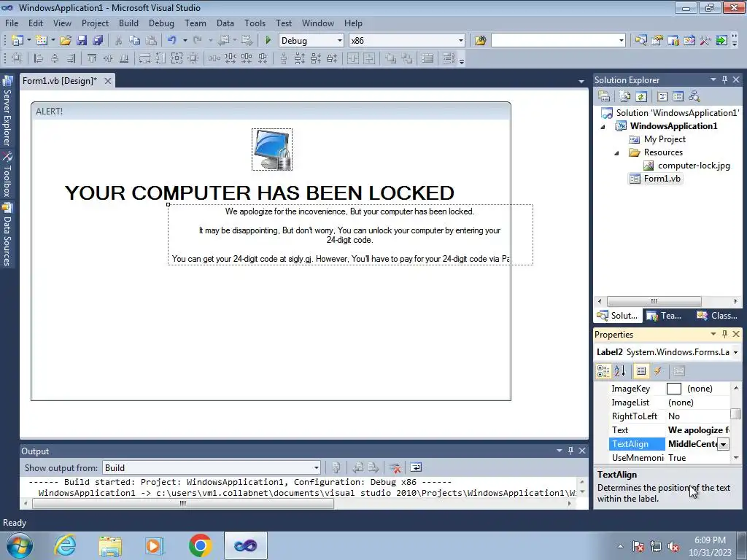The height and width of the screenshot is (560, 747).
Task: Click View Class Diagram icon in Solution Explorer
Action: click(694, 96)
